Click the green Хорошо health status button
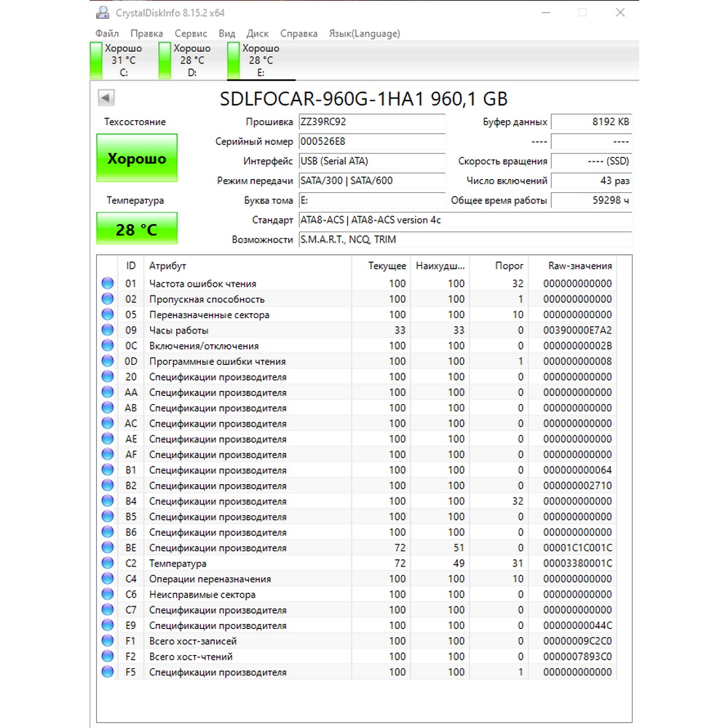The height and width of the screenshot is (728, 728). tap(137, 158)
